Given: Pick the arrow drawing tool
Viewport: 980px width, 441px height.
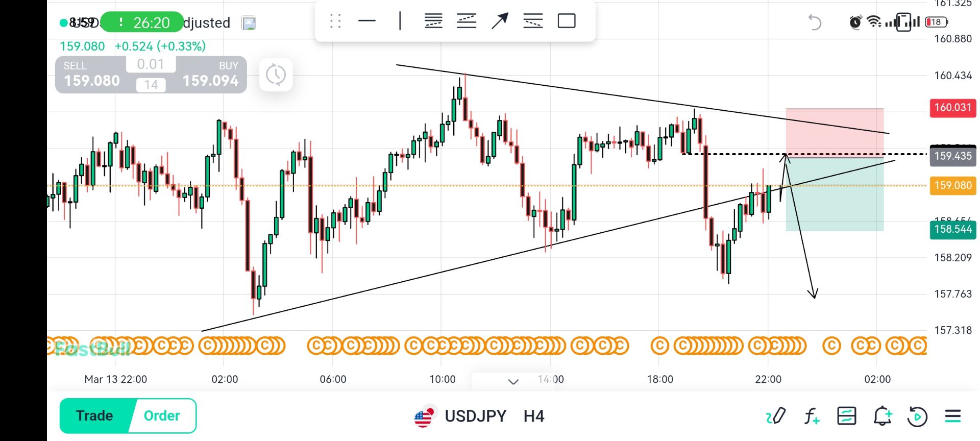Looking at the screenshot, I should tap(500, 21).
